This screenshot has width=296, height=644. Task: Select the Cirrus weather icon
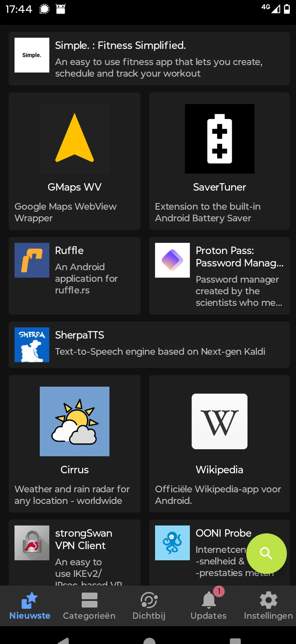[75, 421]
